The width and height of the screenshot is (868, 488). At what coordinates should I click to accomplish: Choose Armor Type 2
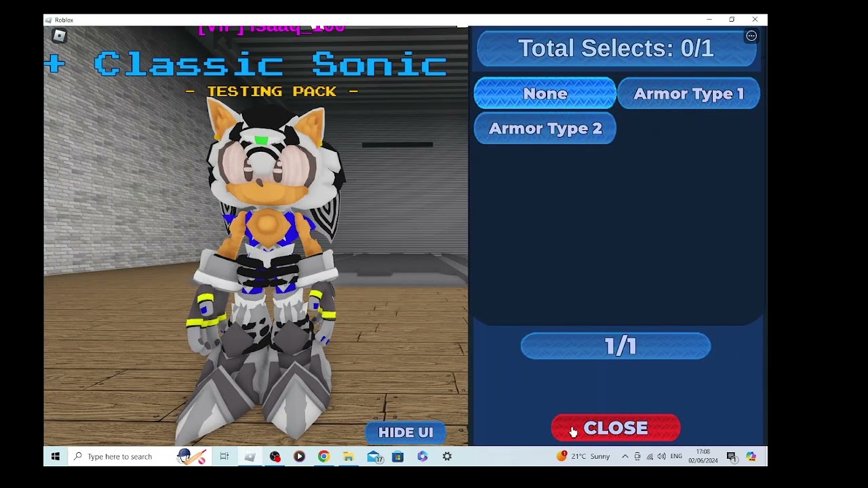click(x=545, y=129)
